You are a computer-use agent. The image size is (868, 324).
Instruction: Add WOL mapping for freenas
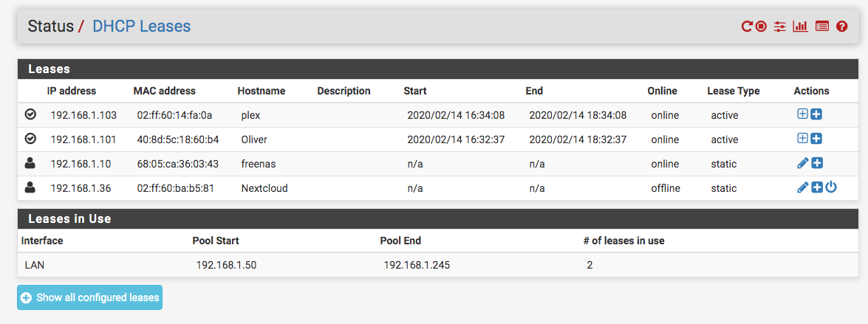pos(817,163)
